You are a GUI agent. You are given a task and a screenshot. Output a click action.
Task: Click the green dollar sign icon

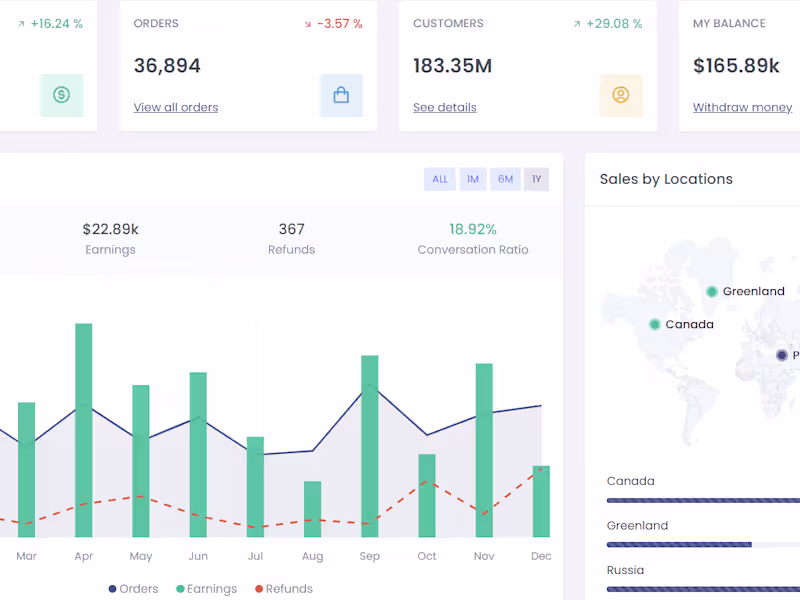click(x=62, y=95)
